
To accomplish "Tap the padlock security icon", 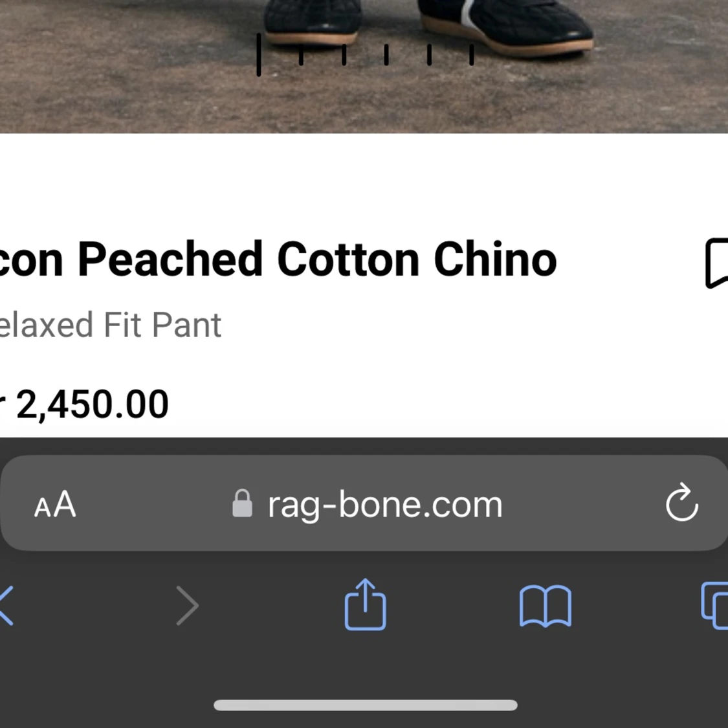I will point(242,503).
